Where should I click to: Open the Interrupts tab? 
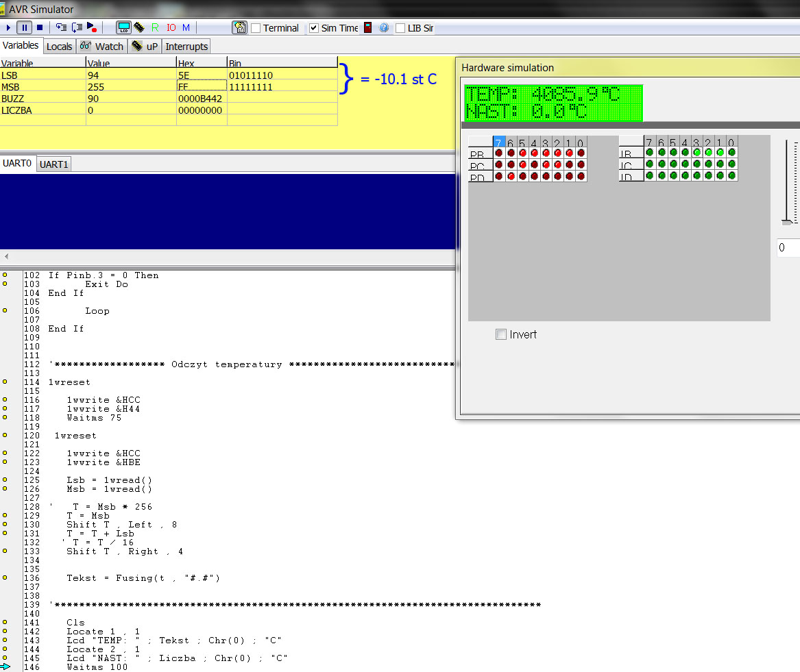[x=186, y=47]
